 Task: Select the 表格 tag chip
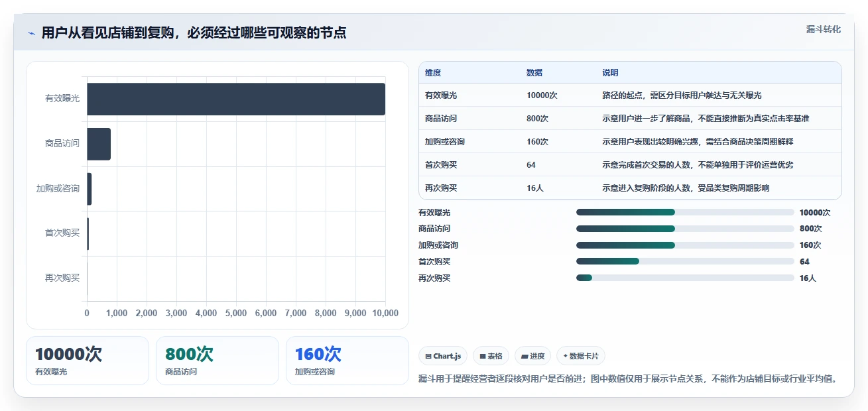click(x=491, y=356)
